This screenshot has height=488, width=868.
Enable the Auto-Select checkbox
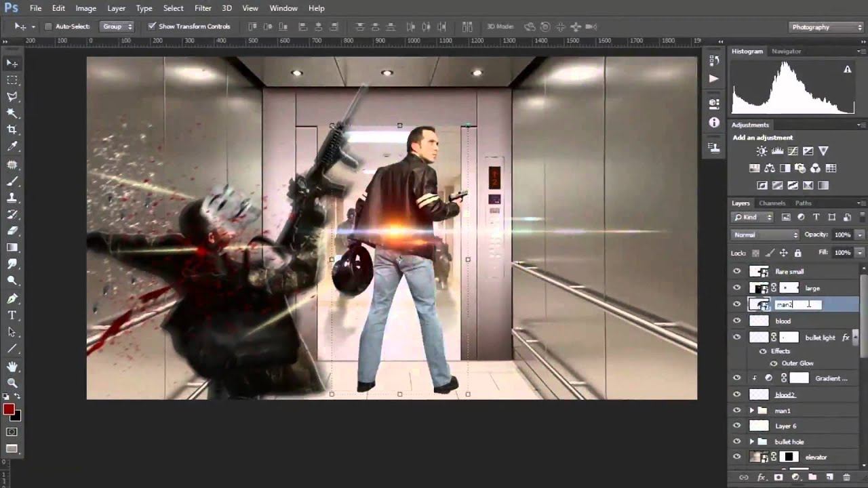48,26
